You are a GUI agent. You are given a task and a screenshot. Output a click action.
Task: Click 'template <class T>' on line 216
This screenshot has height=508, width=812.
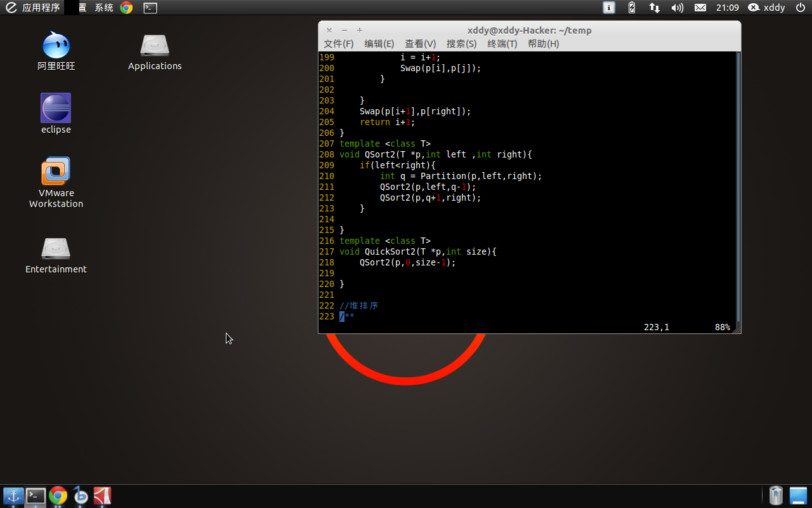(x=385, y=241)
